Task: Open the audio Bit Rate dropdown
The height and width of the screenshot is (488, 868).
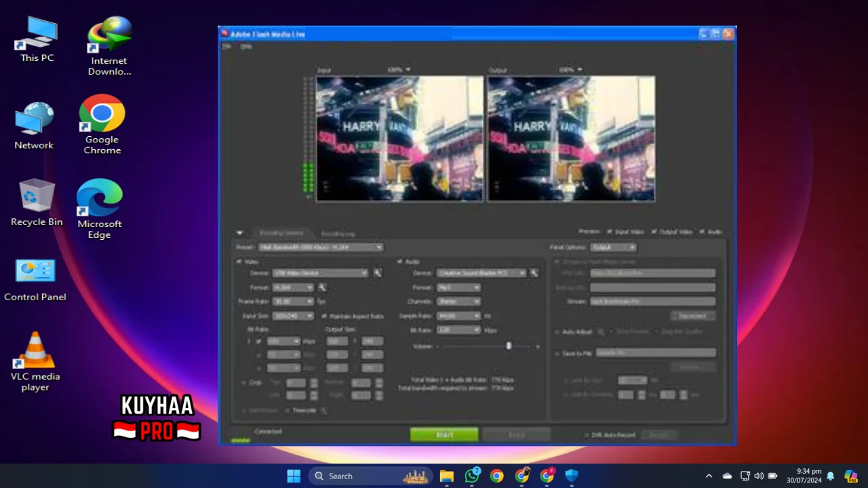Action: pos(458,330)
